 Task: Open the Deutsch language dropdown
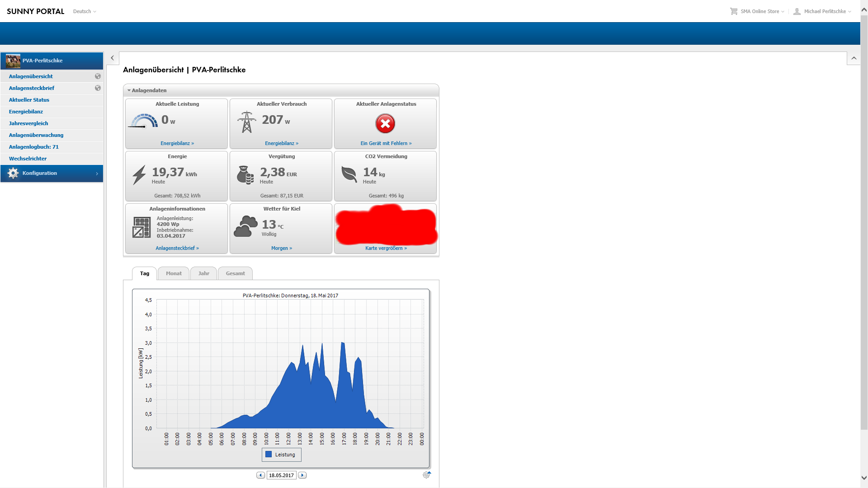85,11
